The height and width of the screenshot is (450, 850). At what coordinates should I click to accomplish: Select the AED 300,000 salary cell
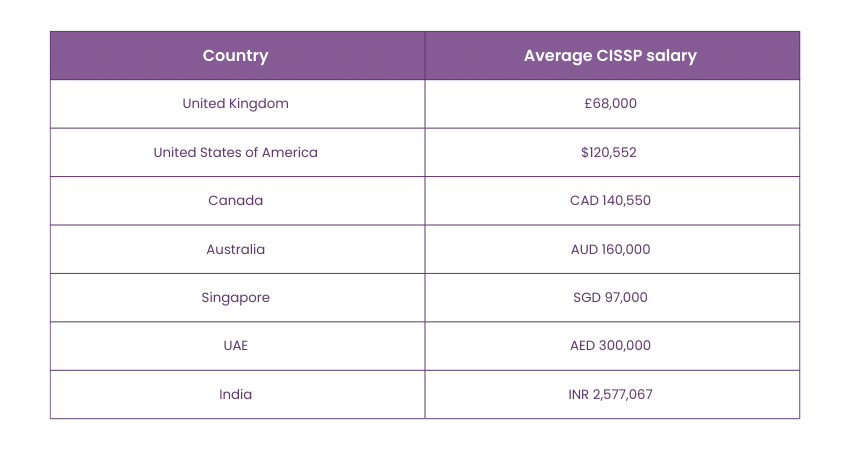click(610, 346)
